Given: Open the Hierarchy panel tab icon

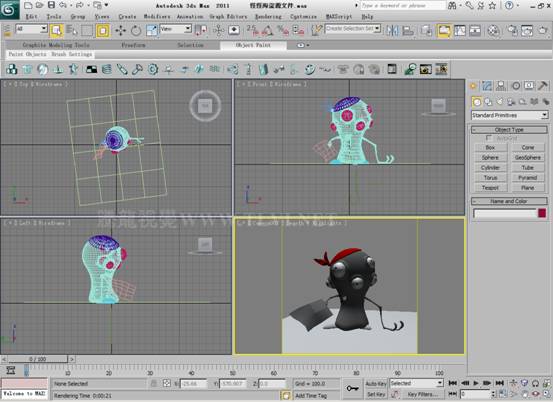Looking at the screenshot, I should (501, 85).
